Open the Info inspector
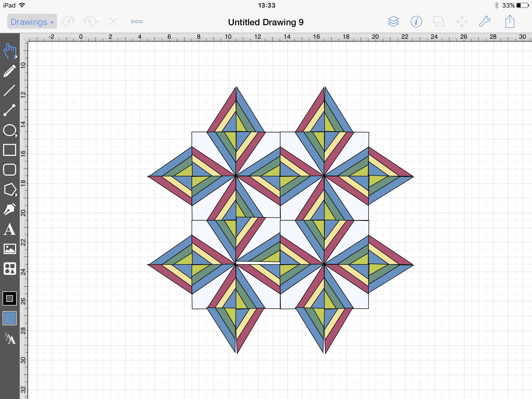 click(x=416, y=22)
